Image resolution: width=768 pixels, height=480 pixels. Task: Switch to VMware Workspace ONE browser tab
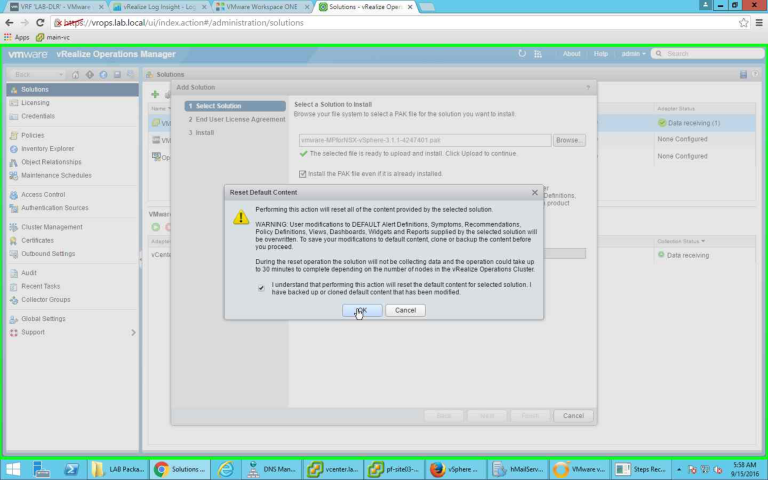[263, 7]
